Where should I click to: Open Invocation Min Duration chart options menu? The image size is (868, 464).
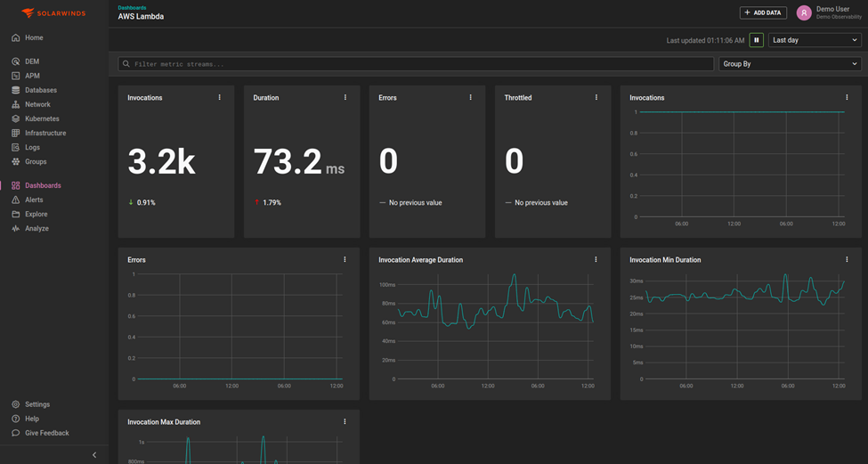[x=847, y=260]
